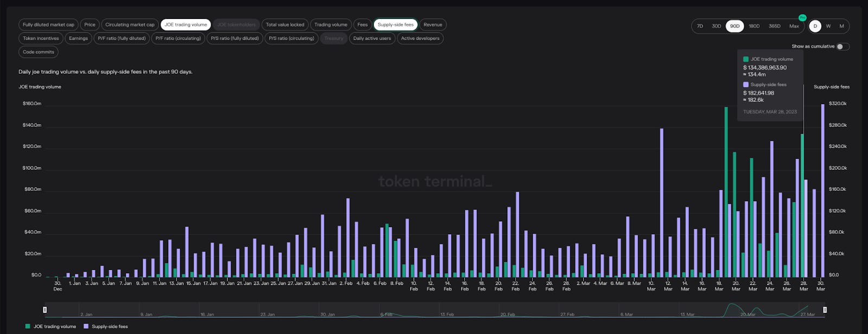
Task: Switch time range to 365D
Action: (775, 26)
